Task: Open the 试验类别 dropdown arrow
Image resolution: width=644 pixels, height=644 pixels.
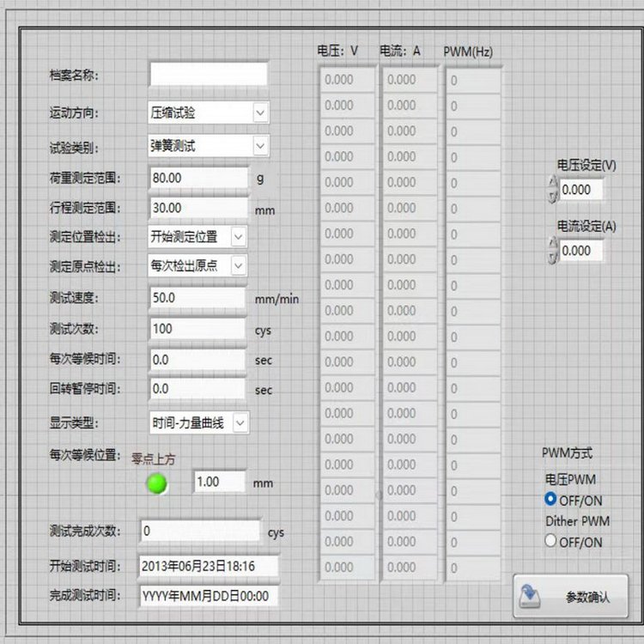Action: tap(260, 146)
